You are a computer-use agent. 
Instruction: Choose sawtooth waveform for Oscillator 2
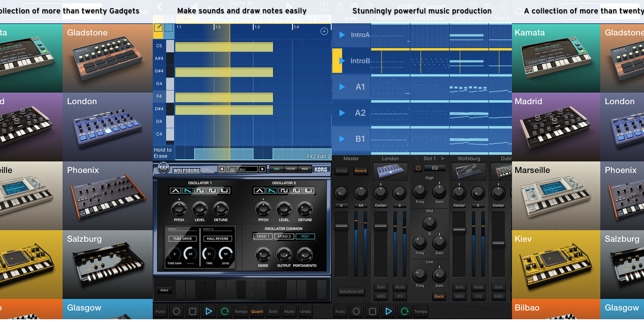[272, 190]
